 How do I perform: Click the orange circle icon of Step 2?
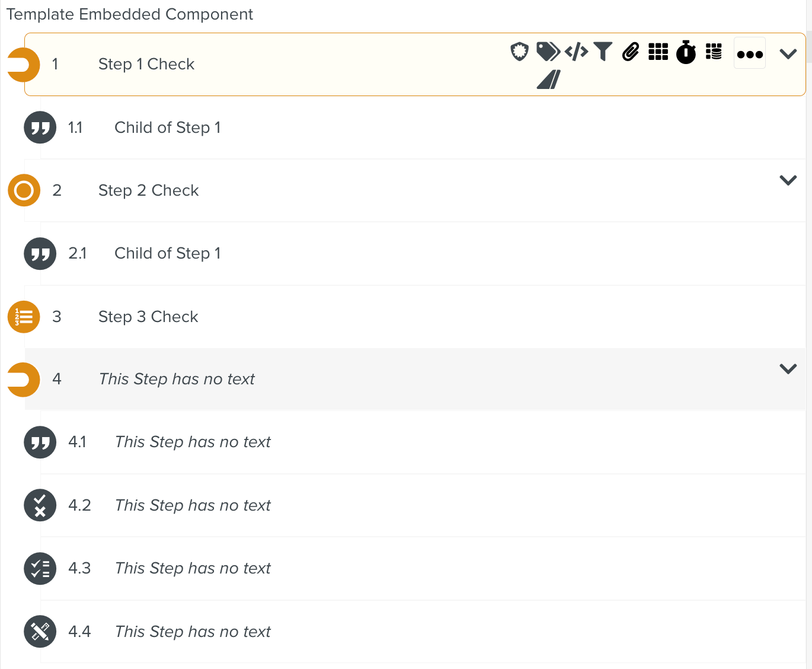[24, 190]
